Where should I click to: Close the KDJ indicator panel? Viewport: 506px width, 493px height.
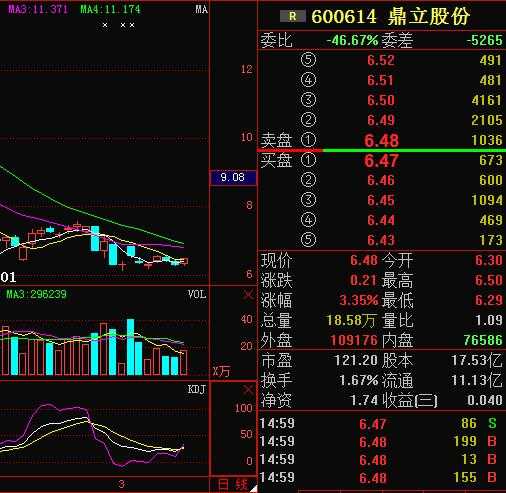248,389
